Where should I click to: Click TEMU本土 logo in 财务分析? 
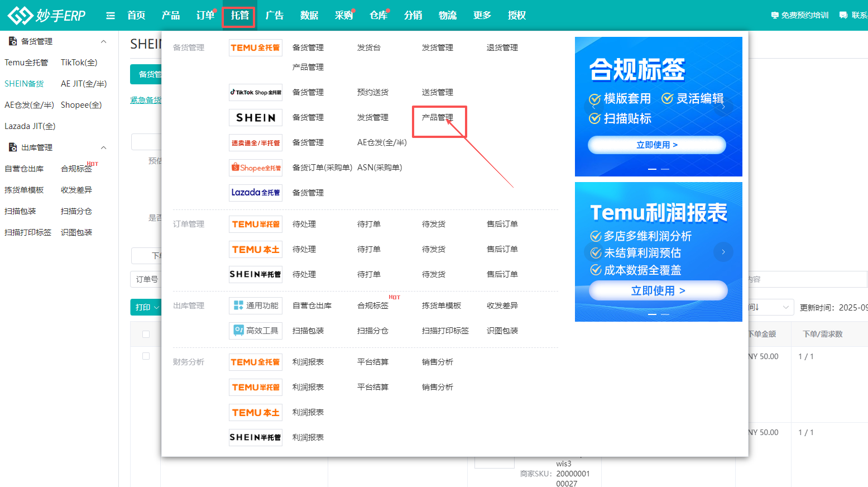click(256, 412)
